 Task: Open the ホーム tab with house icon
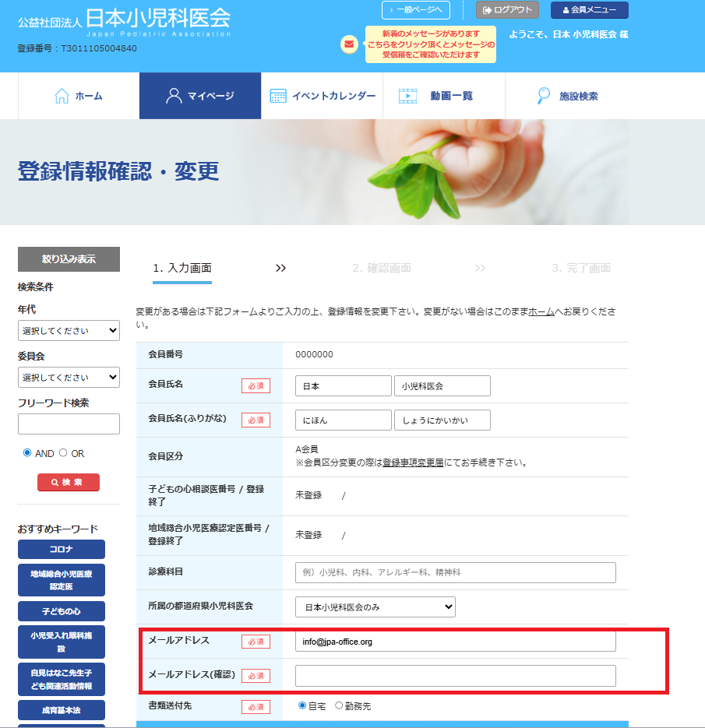tap(79, 96)
